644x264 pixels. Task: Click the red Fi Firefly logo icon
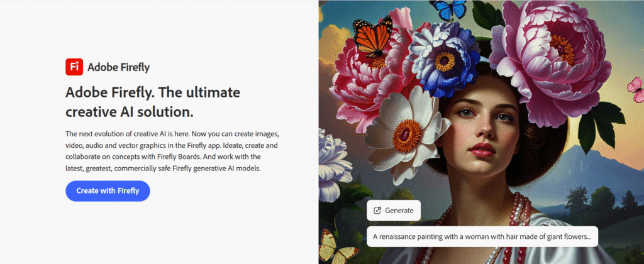click(74, 67)
